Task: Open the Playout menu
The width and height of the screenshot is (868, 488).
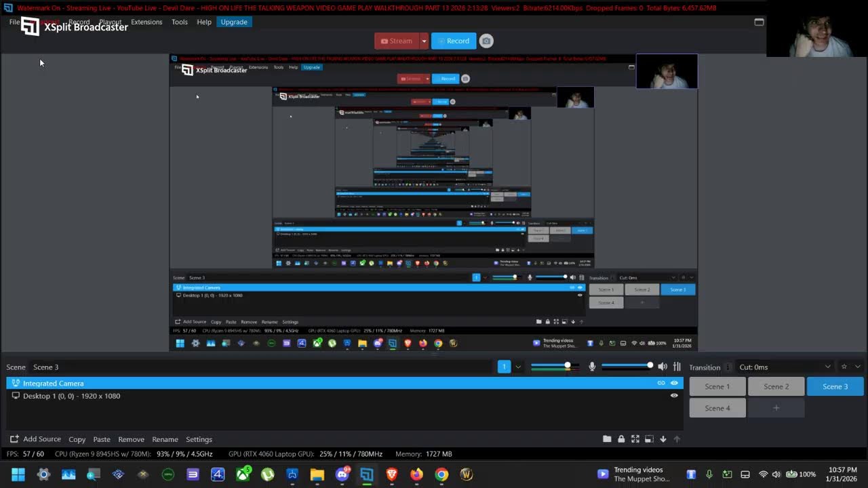Action: pos(111,22)
